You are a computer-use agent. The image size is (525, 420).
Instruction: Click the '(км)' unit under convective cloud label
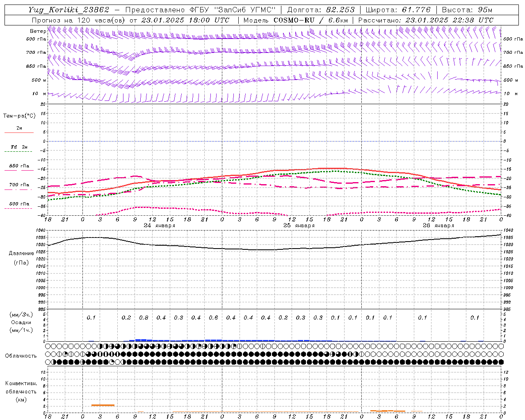click(21, 399)
